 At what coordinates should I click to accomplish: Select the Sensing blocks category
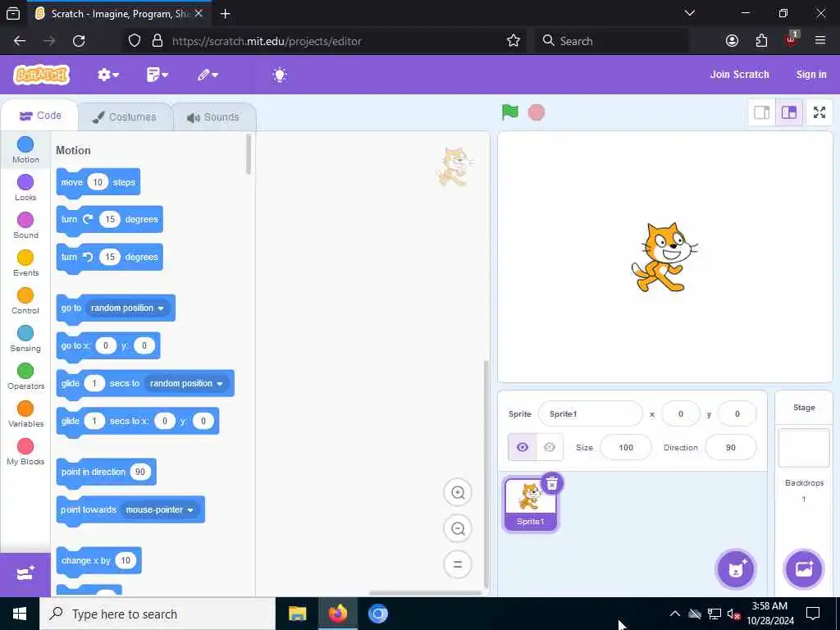[25, 339]
